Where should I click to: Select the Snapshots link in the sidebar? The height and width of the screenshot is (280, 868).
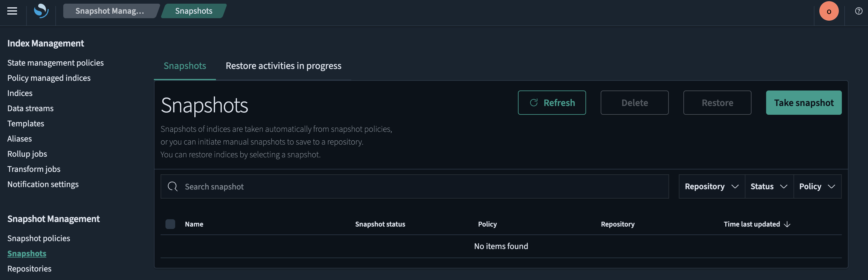pyautogui.click(x=27, y=253)
